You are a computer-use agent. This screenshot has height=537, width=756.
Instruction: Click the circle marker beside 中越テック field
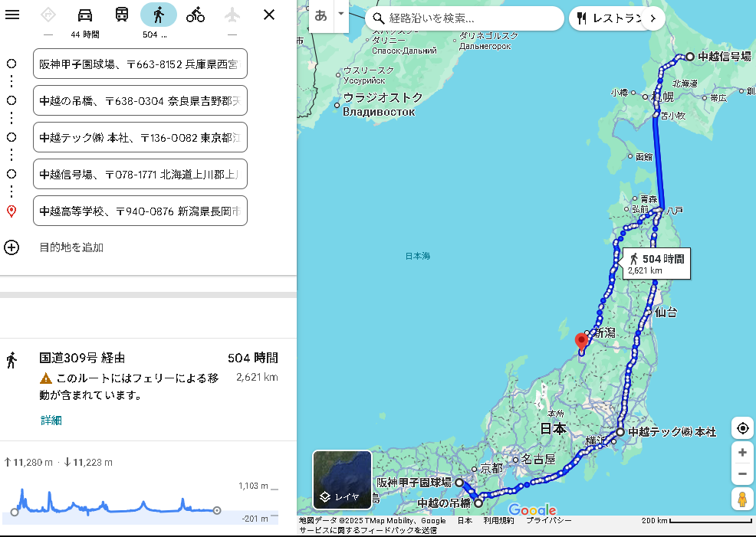pyautogui.click(x=12, y=137)
